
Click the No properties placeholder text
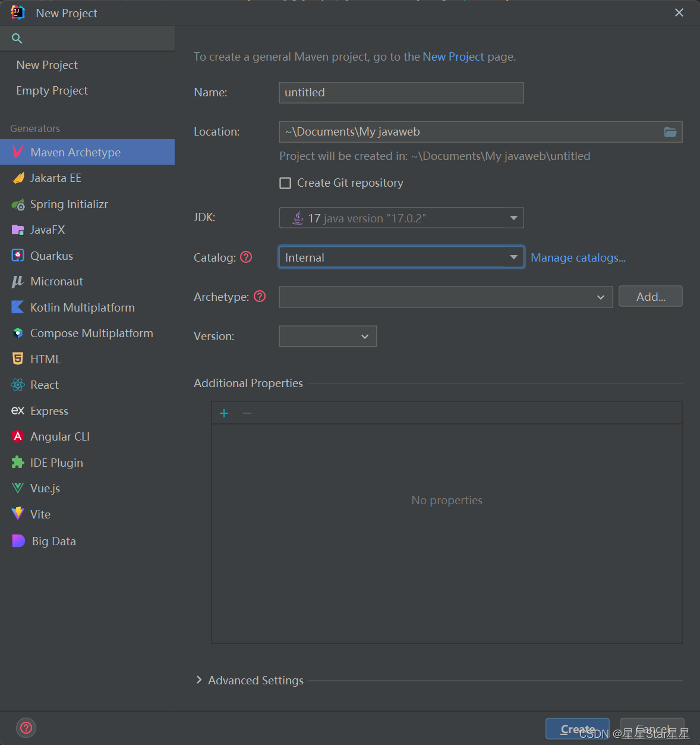click(x=447, y=500)
